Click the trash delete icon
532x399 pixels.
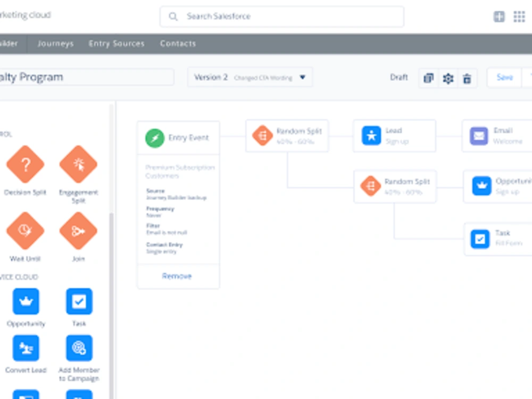tap(467, 78)
